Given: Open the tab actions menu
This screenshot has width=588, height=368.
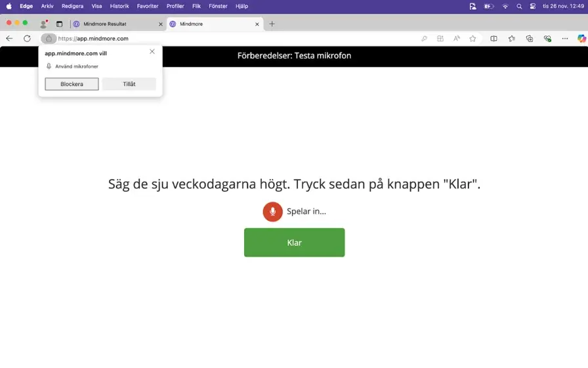Looking at the screenshot, I should pos(59,24).
